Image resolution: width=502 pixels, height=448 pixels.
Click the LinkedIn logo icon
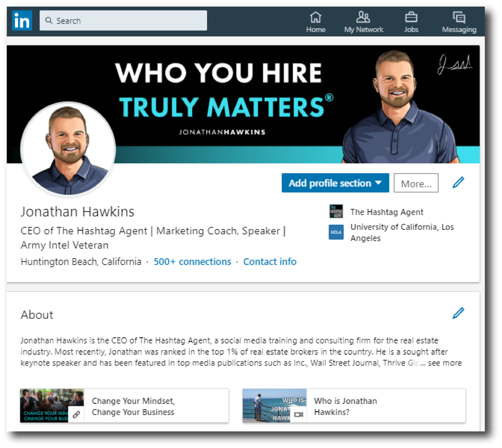(22, 20)
